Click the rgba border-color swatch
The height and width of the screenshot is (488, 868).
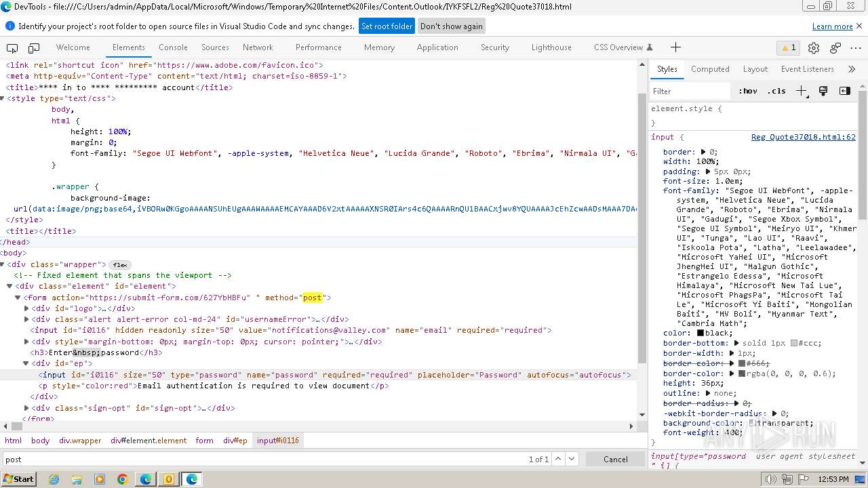point(742,373)
